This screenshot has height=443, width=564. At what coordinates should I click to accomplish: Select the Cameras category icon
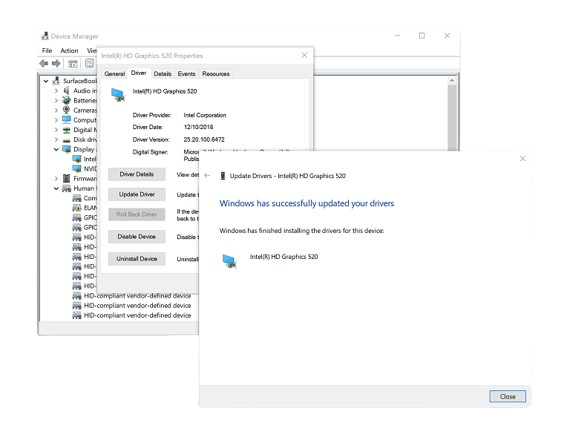[x=66, y=110]
